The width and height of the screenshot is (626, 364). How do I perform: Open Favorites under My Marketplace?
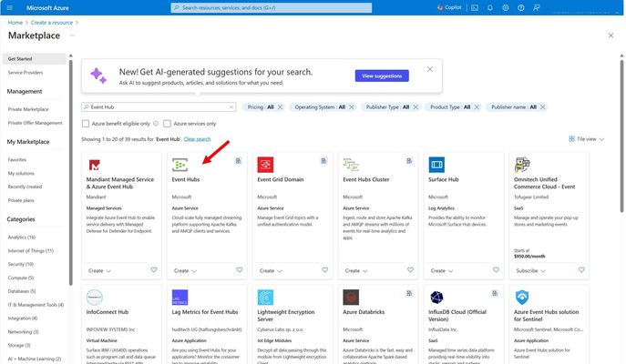[17, 160]
